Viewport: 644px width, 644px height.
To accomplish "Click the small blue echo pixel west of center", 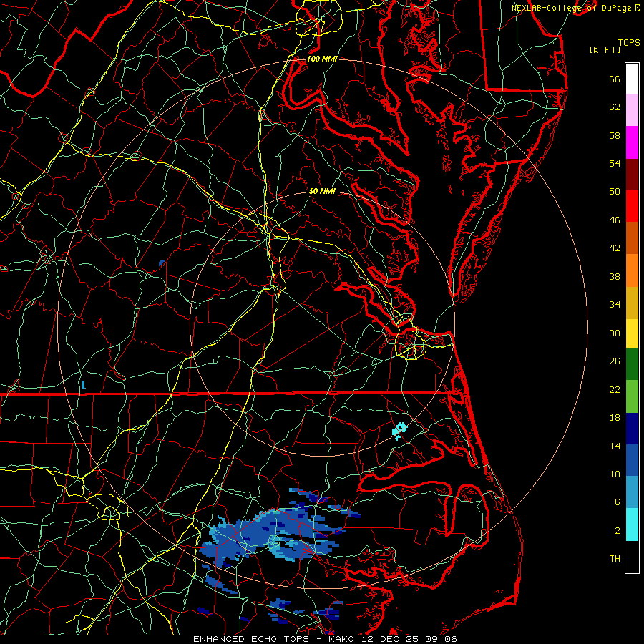I will 162,263.
